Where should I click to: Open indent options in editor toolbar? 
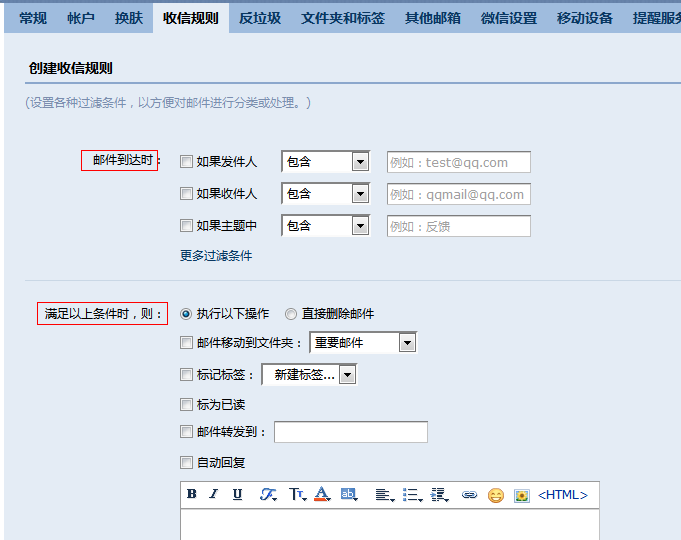tap(440, 495)
